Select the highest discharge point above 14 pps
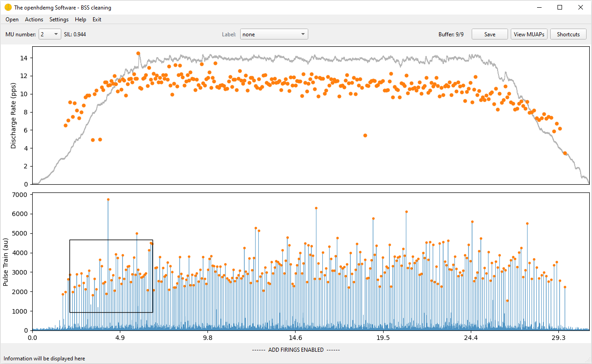This screenshot has width=592, height=364. tap(138, 53)
